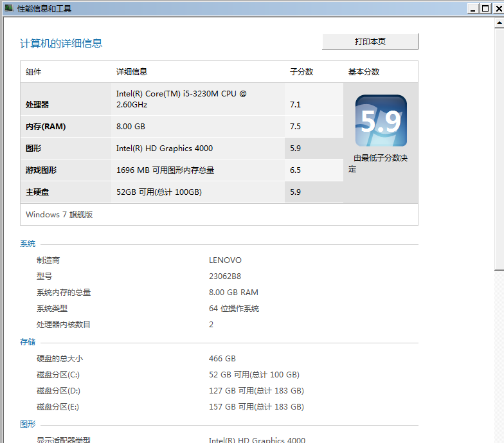This screenshot has height=443, width=504.
Task: Click the 制造商 label
Action: point(48,260)
